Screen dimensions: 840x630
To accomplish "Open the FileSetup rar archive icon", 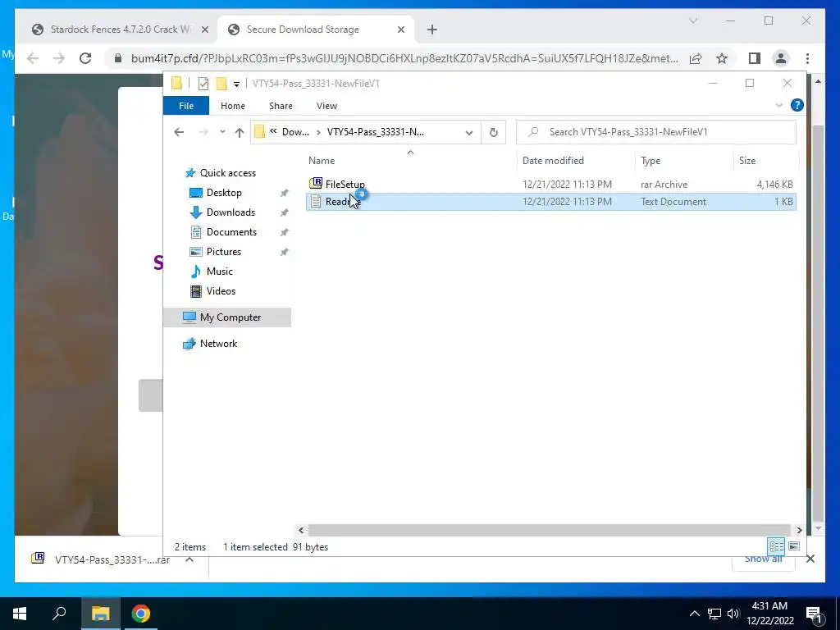I will pos(316,184).
